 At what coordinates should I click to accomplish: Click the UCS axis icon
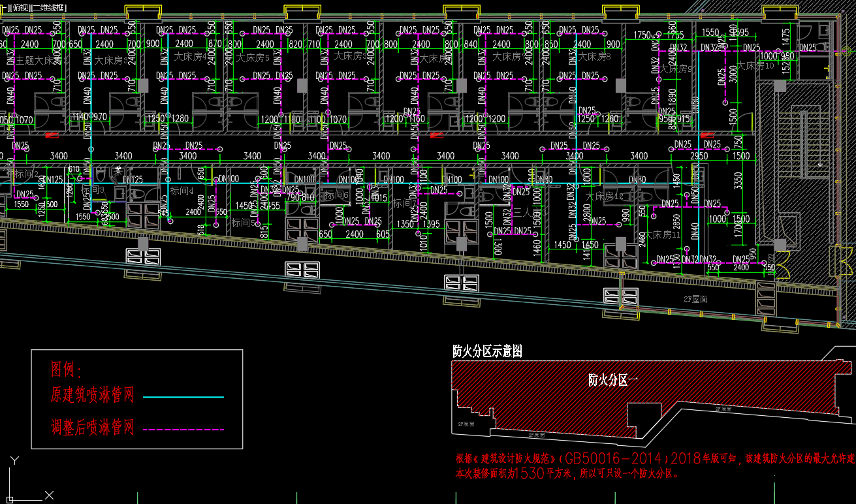point(14,481)
